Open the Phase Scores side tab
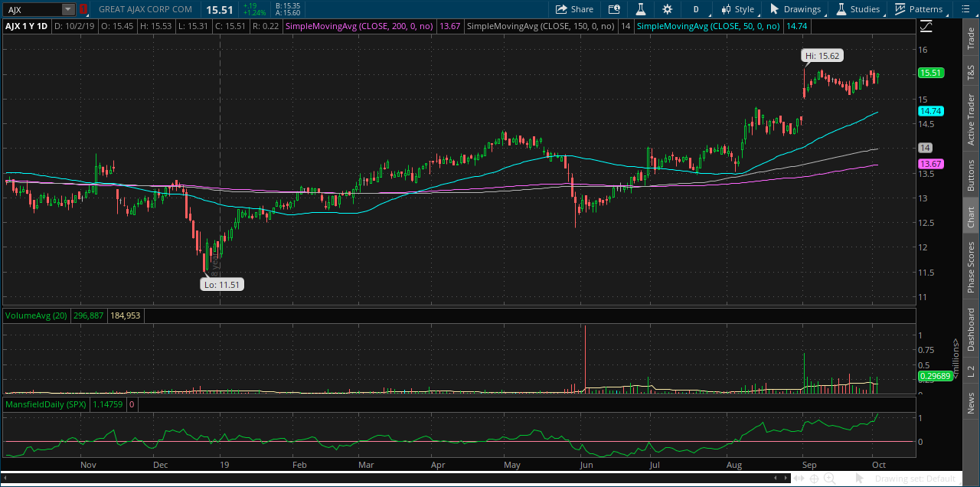Screen dimensions: 980x487 tap(971, 266)
